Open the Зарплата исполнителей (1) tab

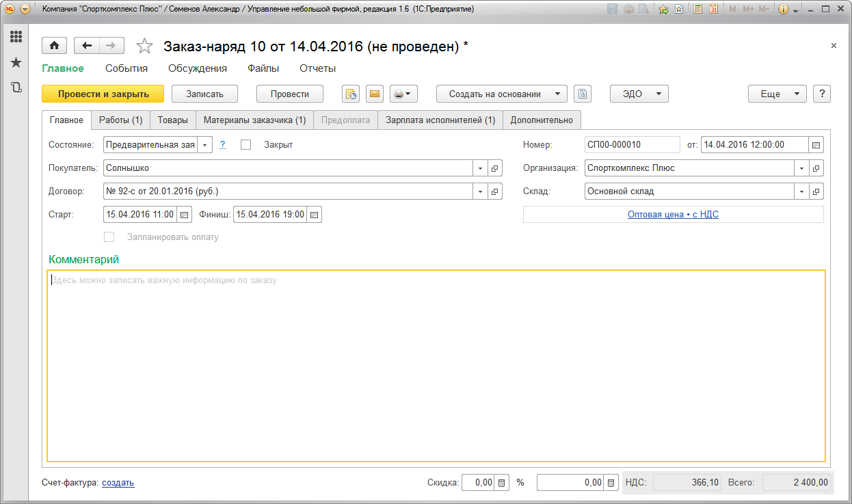click(x=440, y=120)
